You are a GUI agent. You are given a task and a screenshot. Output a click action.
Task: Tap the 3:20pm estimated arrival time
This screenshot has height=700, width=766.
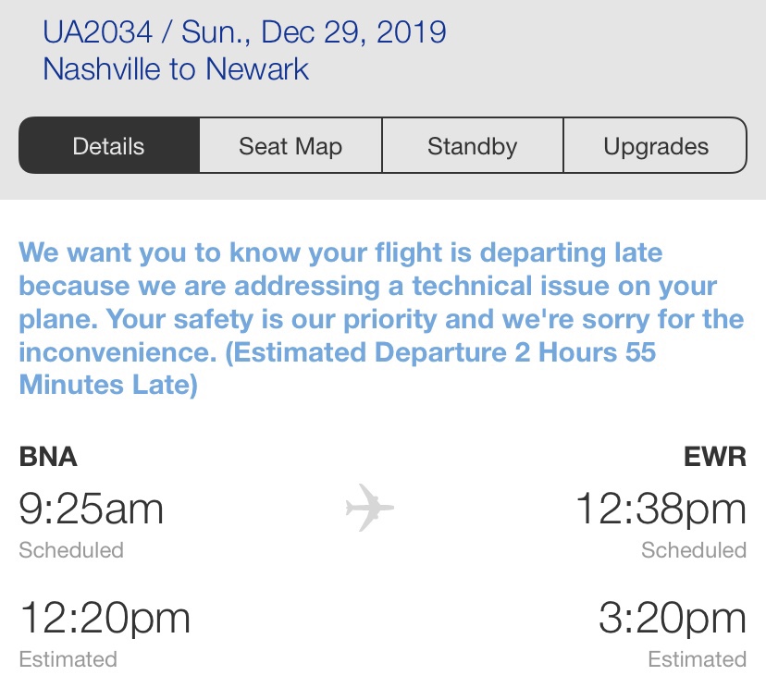(673, 618)
